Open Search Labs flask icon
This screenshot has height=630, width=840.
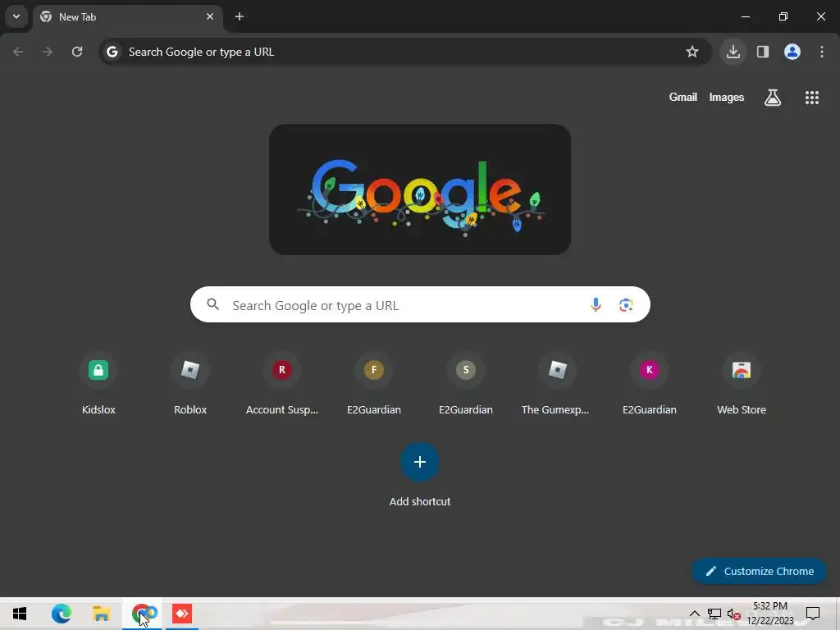773,98
